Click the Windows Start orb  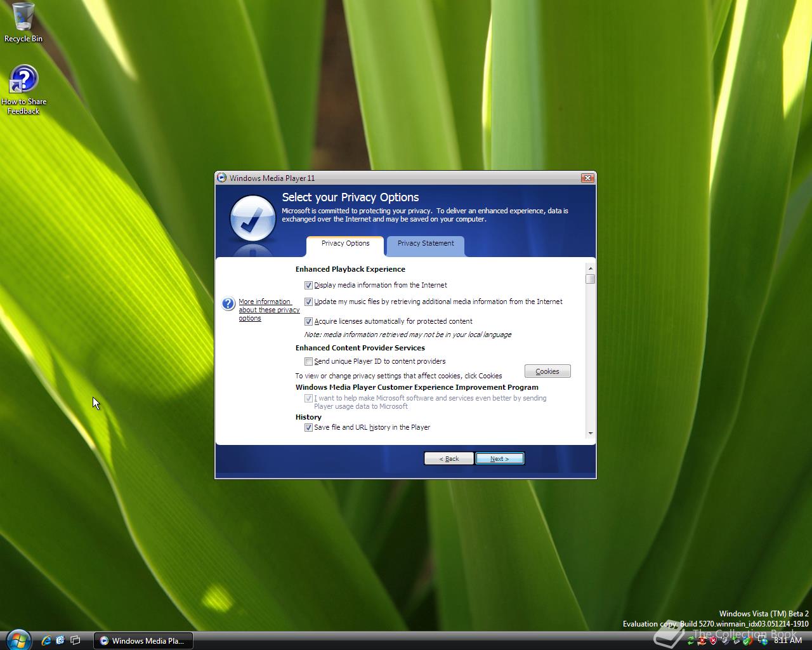18,639
